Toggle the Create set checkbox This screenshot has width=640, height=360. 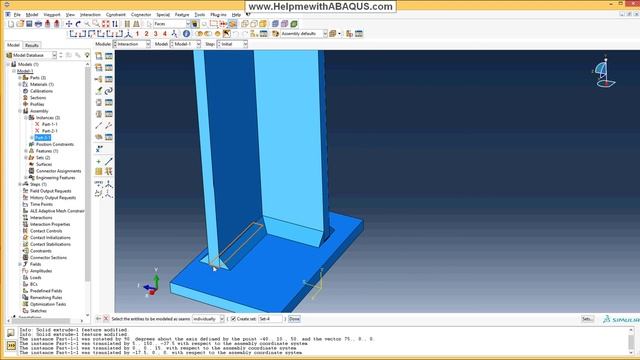(233, 319)
